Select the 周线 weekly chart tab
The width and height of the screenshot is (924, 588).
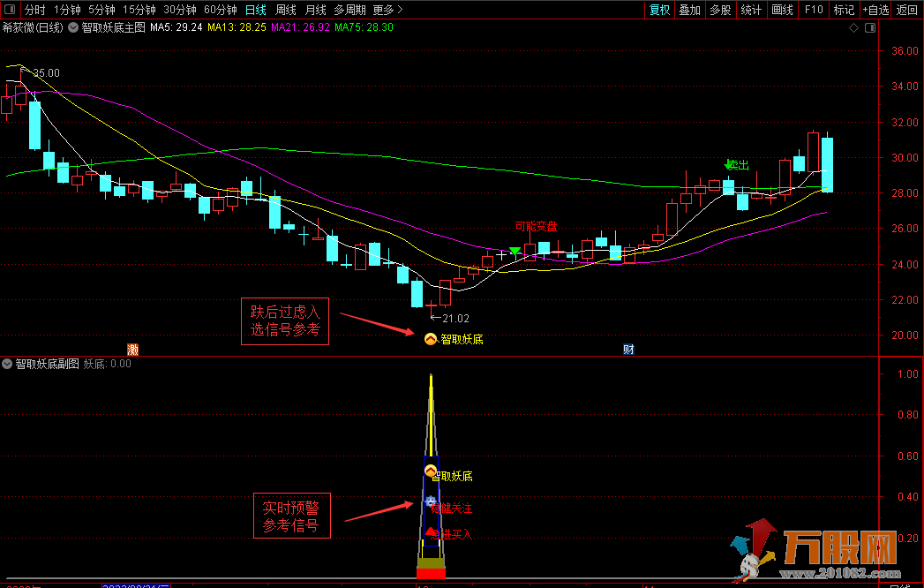286,10
